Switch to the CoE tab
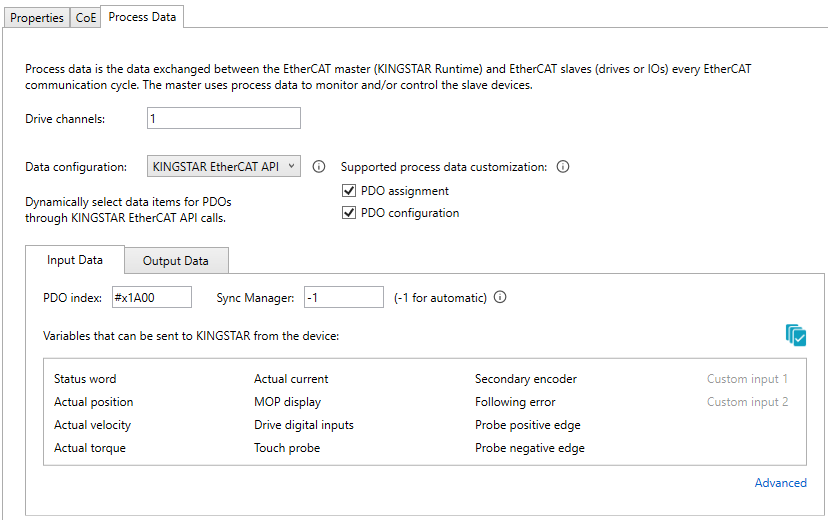 87,17
